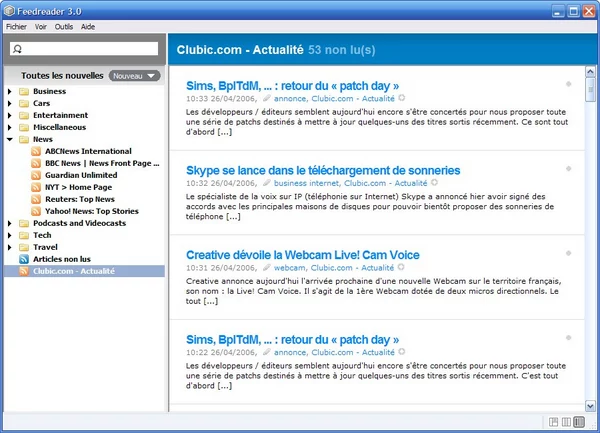Open Skype se lance dans le téléchargement article
The image size is (600, 433).
pos(323,171)
